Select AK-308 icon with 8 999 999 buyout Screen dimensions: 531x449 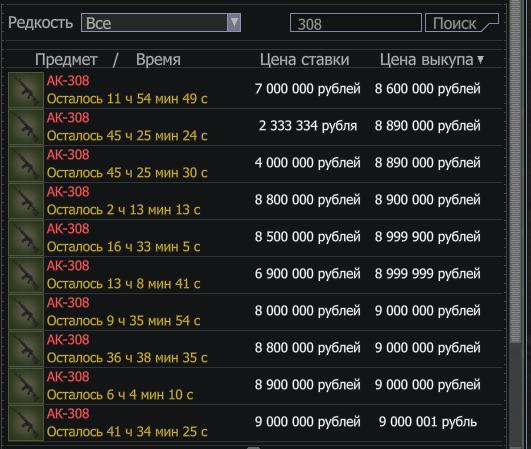26,275
